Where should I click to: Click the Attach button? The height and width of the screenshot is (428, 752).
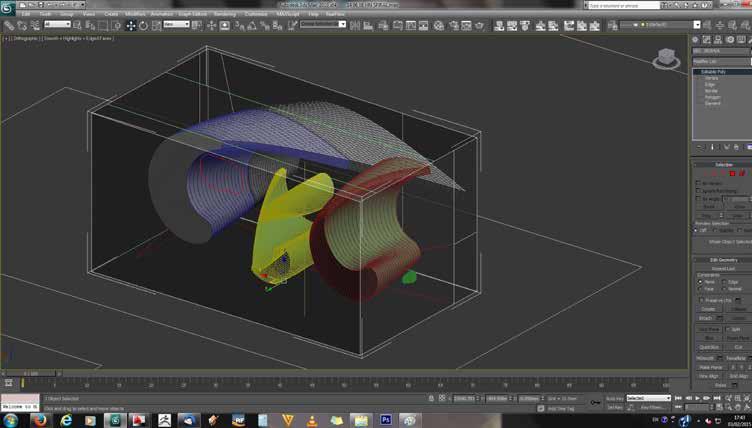[705, 318]
